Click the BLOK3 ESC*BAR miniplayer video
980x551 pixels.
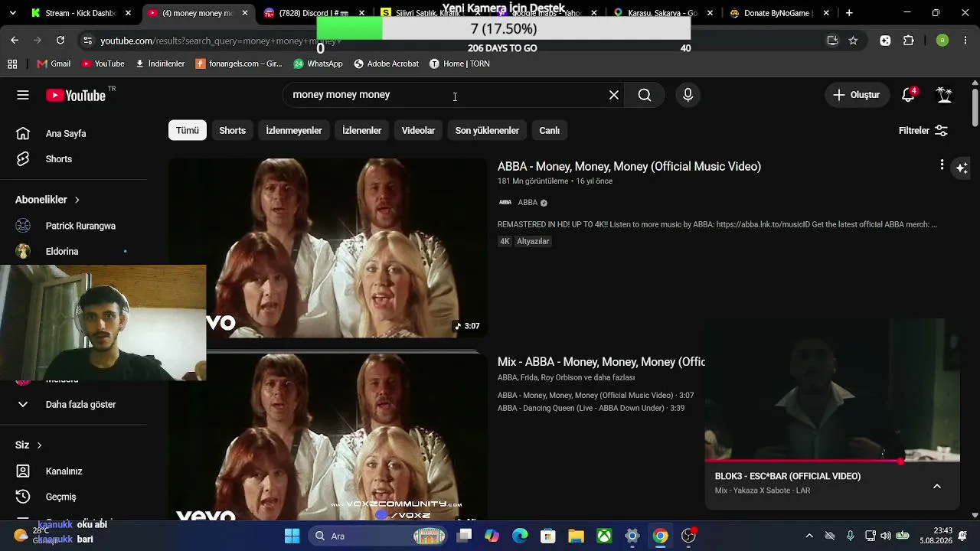(x=832, y=390)
